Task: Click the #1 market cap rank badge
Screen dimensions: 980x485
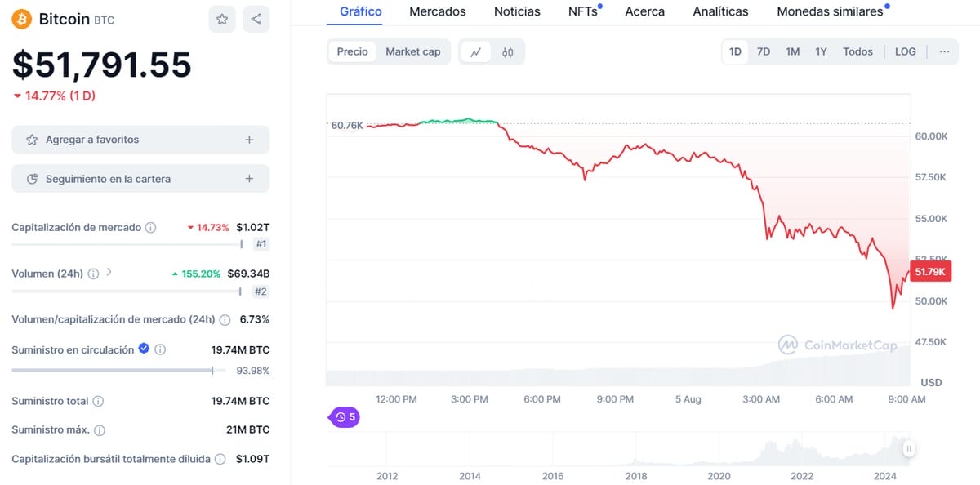Action: tap(261, 244)
